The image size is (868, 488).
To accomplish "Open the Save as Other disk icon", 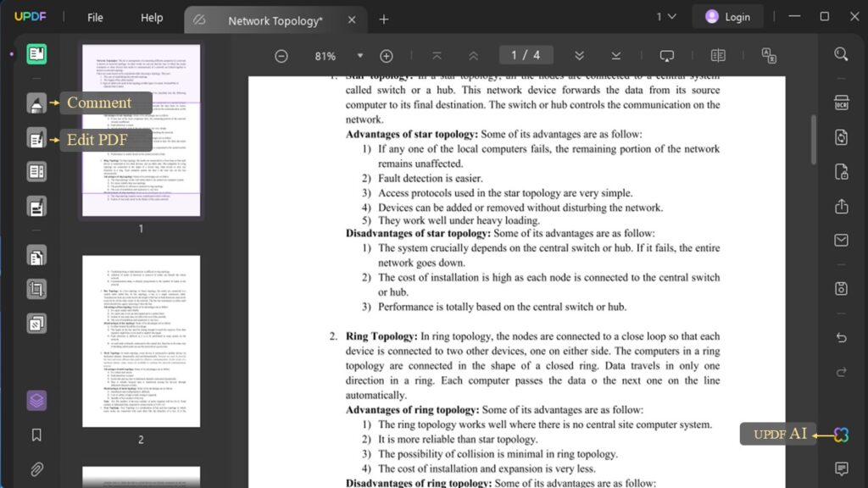I will 842,288.
